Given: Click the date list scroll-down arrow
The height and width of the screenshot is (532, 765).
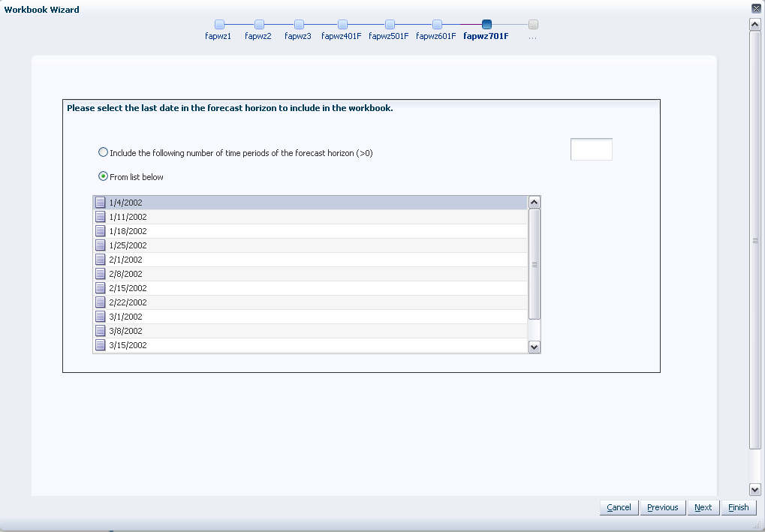Looking at the screenshot, I should (535, 347).
